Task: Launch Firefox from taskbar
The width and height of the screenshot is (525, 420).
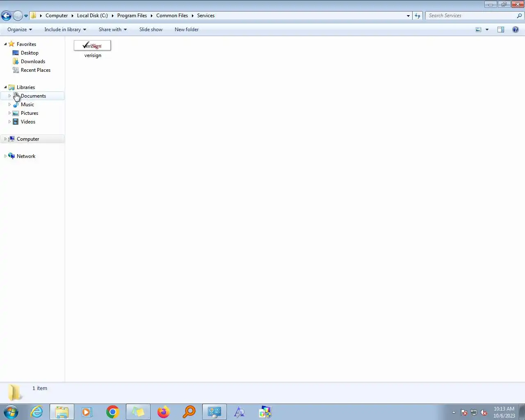Action: point(163,412)
